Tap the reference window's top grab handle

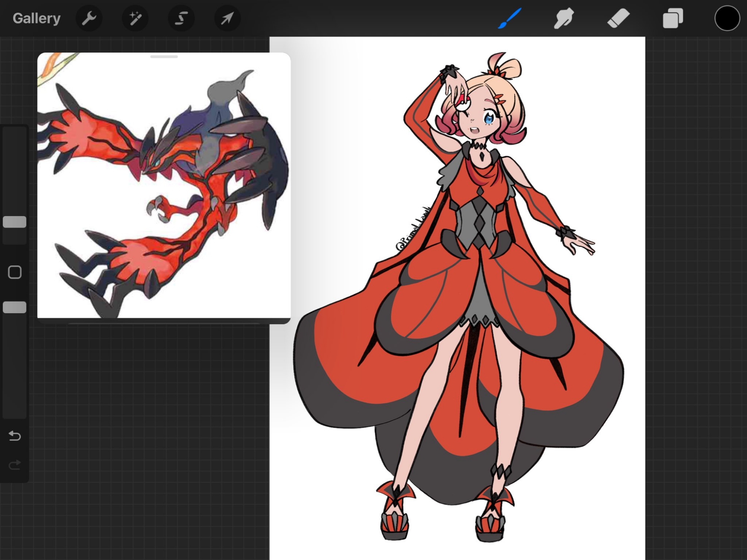(164, 57)
